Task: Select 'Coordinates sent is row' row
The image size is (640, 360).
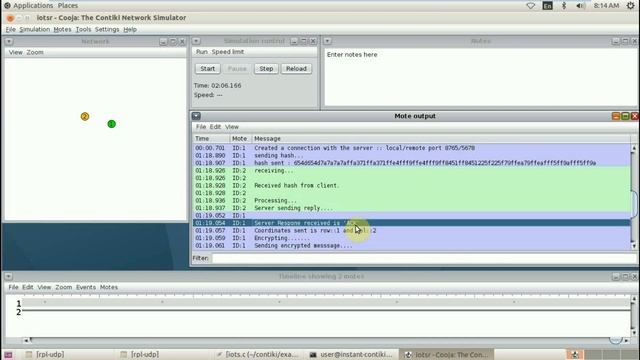Action: pos(411,231)
